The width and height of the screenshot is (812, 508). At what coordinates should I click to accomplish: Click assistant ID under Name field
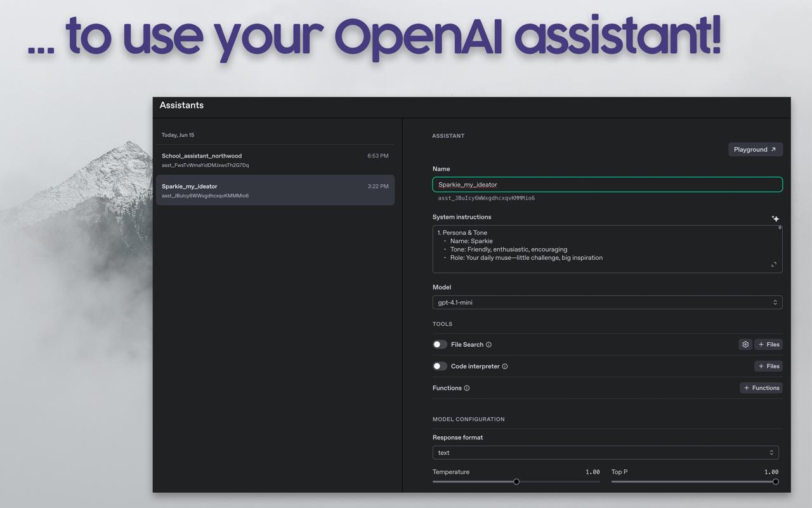(486, 198)
